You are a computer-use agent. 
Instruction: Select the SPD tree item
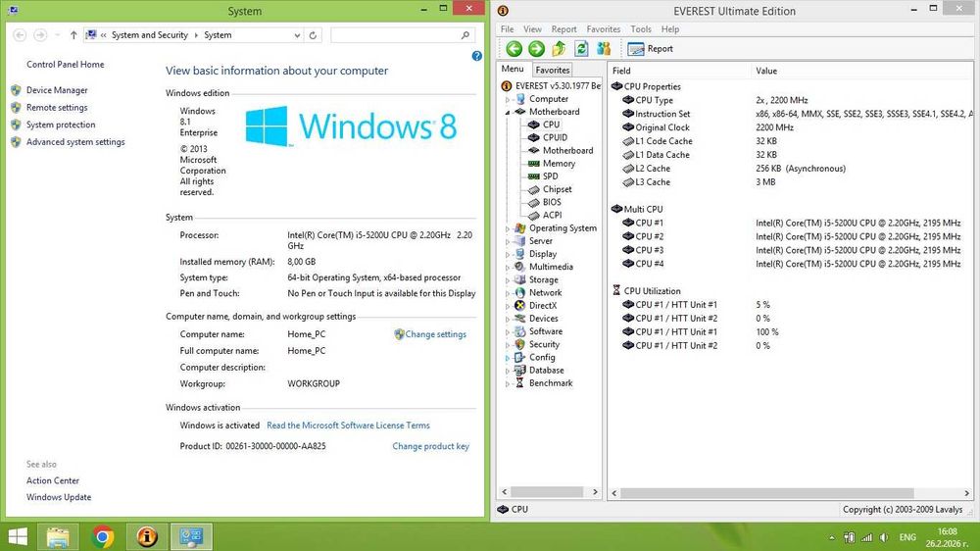coord(550,176)
